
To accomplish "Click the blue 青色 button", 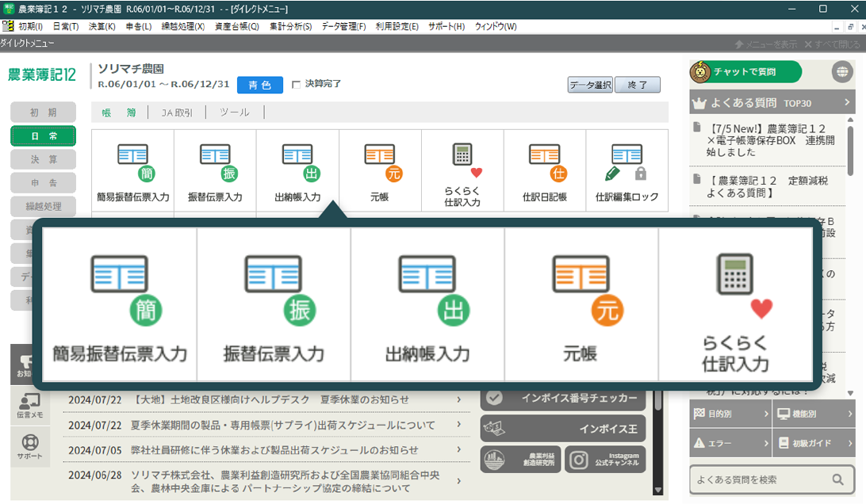I will [x=259, y=85].
